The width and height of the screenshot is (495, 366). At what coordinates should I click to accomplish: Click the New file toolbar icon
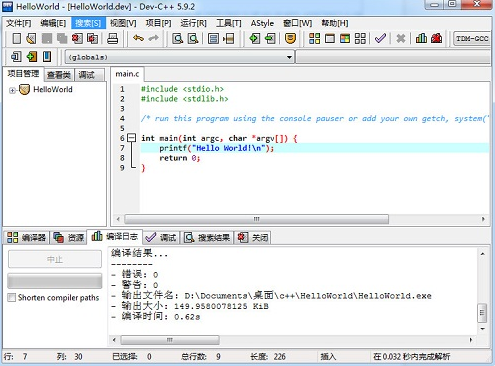click(x=16, y=38)
